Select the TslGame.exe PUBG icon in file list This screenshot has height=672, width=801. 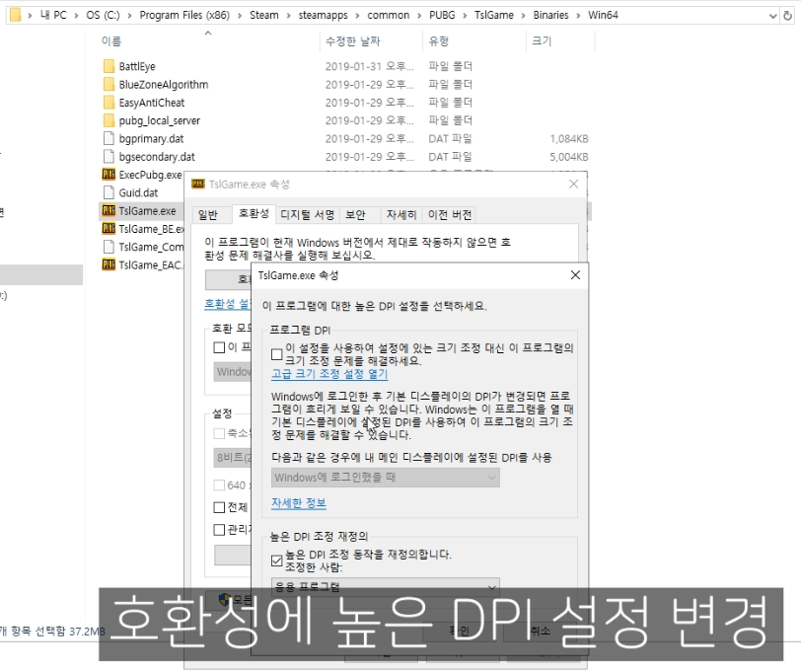(x=109, y=210)
